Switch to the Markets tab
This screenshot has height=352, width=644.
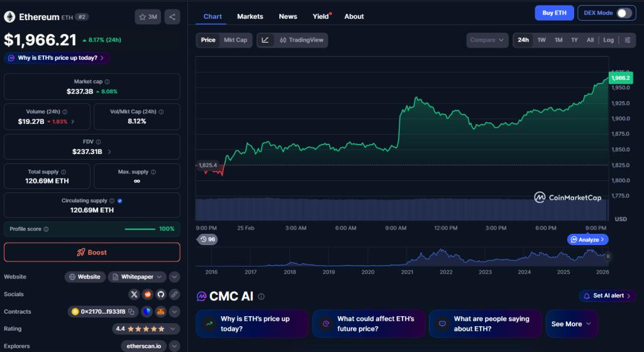(250, 16)
